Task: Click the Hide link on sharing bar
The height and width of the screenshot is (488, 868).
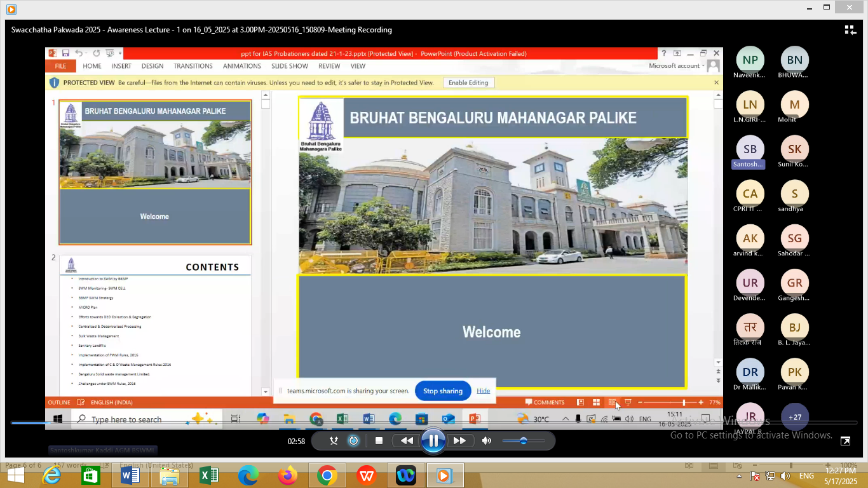Action: point(484,391)
